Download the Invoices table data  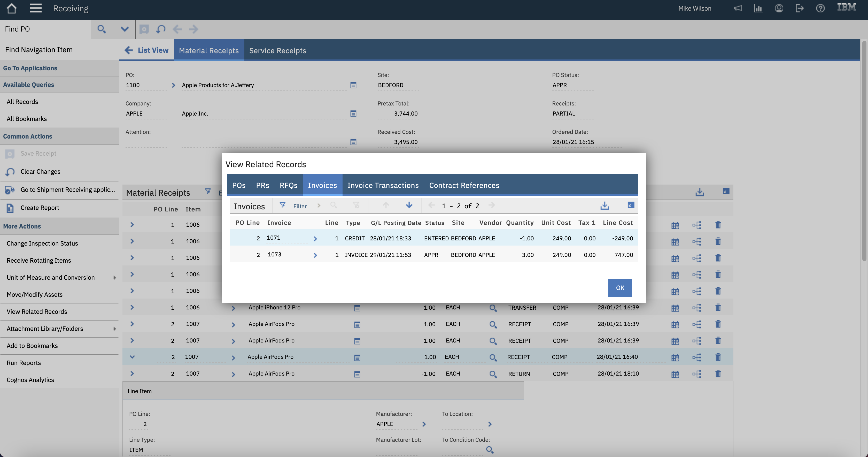click(x=605, y=205)
